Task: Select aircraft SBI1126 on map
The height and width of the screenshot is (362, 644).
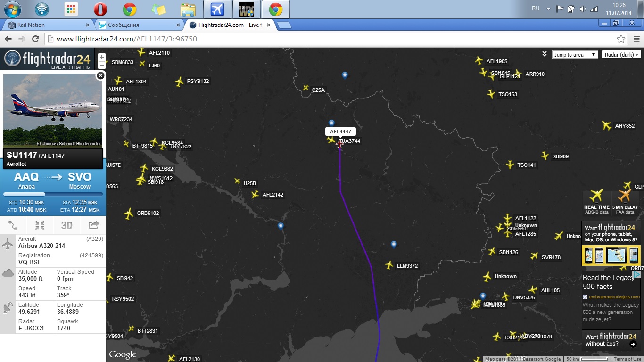Action: pos(492,251)
